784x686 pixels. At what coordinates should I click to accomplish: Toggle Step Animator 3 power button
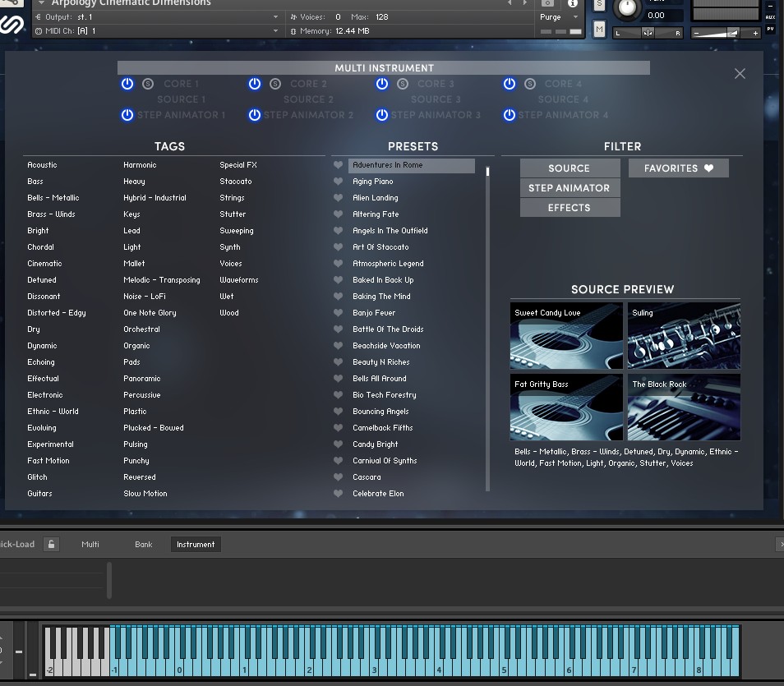381,115
